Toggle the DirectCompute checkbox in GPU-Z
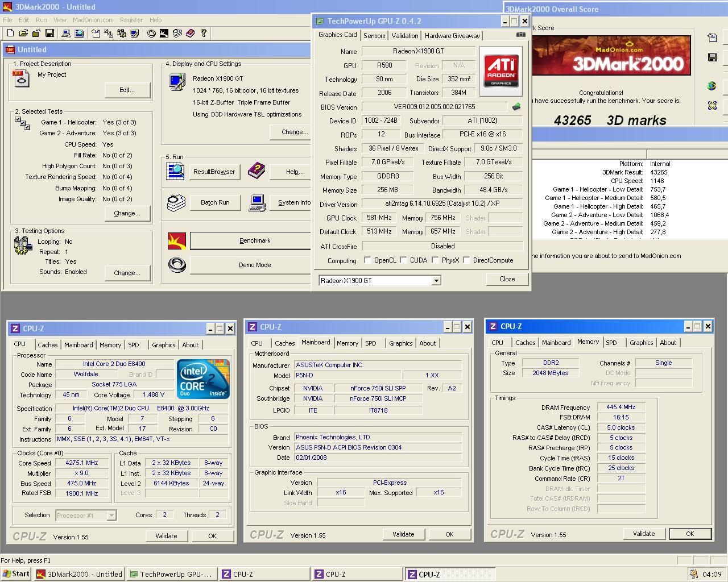728x582 pixels. click(x=466, y=260)
